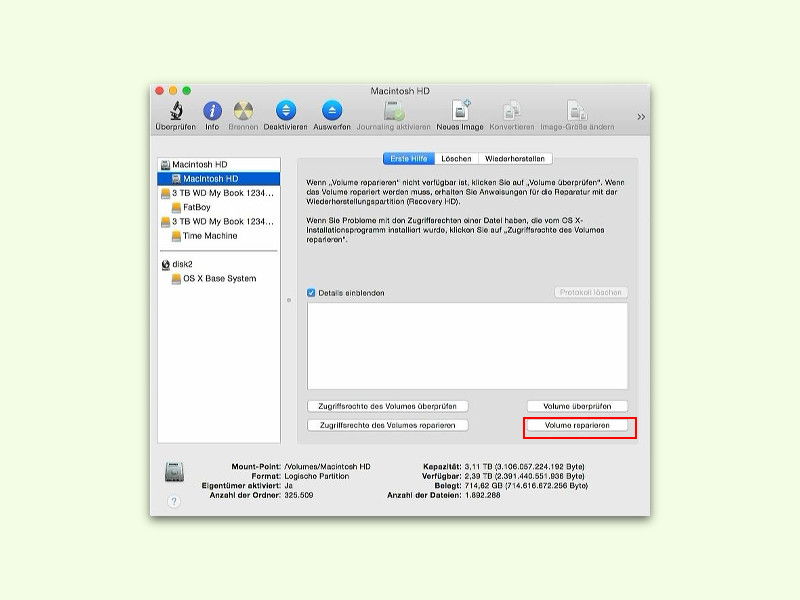The image size is (800, 600).
Task: Select the first 3 TB WD My Book disk
Action: pos(219,193)
